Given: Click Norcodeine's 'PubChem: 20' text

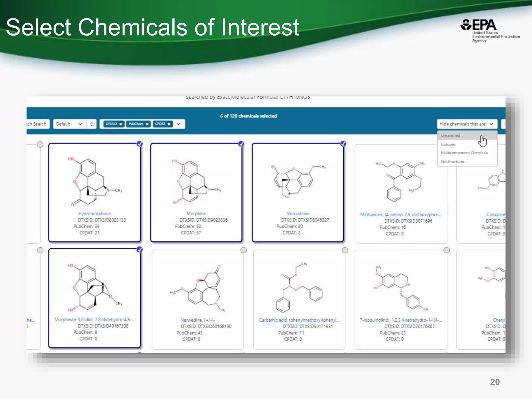Looking at the screenshot, I should [x=290, y=227].
